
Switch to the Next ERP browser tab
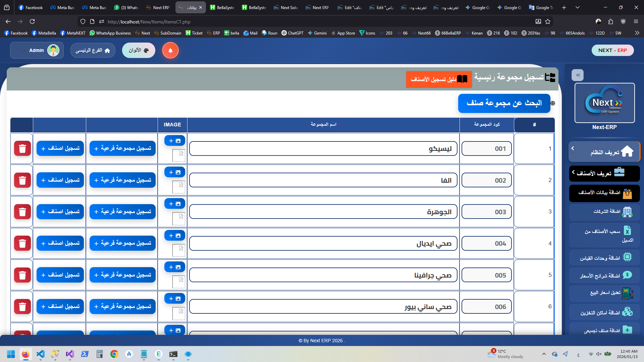pyautogui.click(x=158, y=7)
